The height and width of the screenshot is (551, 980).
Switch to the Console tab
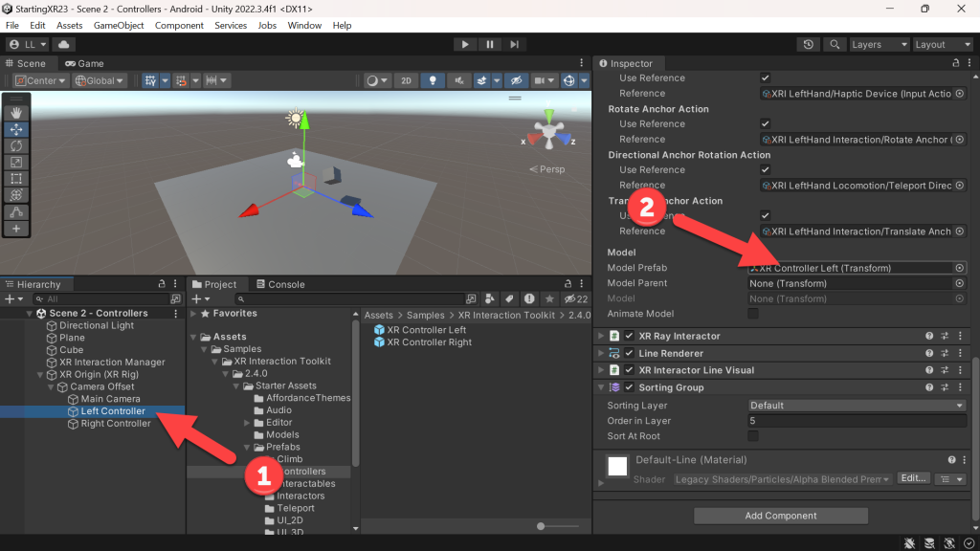(280, 284)
